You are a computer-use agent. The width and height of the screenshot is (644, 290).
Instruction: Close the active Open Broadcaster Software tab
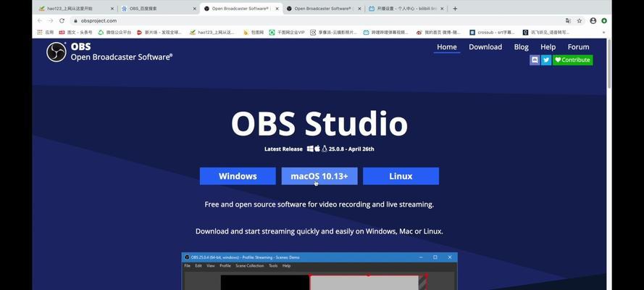tap(277, 9)
